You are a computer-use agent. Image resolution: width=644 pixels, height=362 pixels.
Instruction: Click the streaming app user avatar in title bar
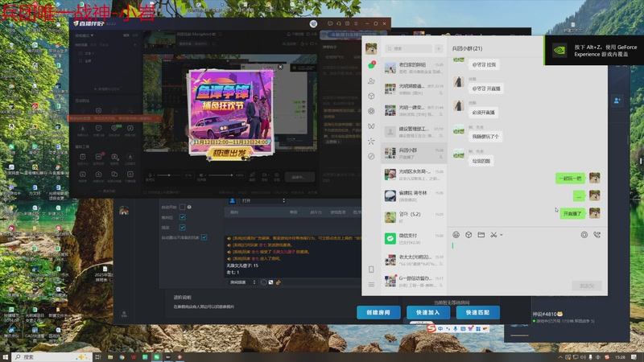pyautogui.click(x=313, y=24)
